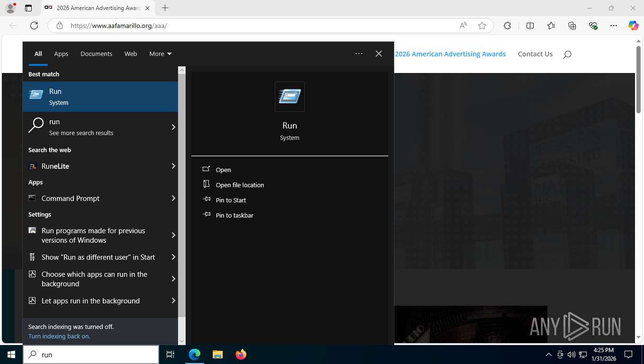Click the Command Prompt icon
This screenshot has width=644, height=364.
click(x=32, y=198)
